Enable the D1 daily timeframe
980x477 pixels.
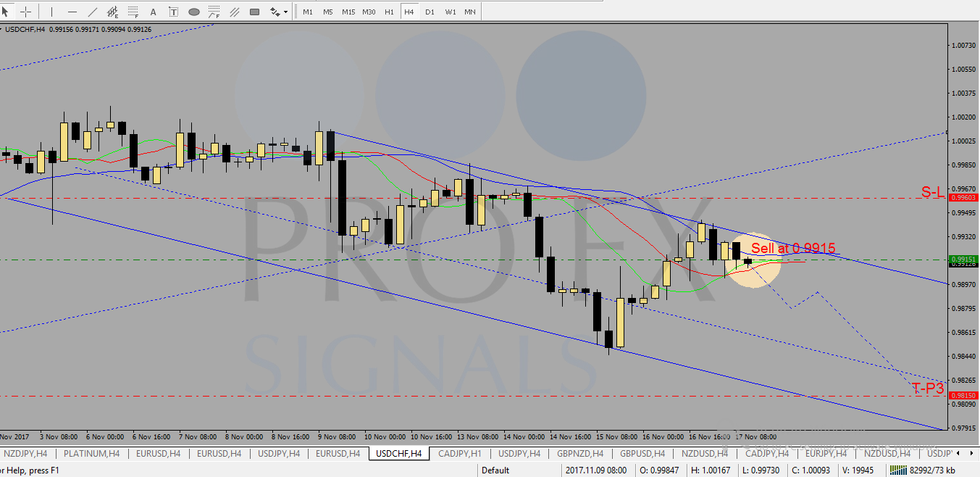point(430,12)
